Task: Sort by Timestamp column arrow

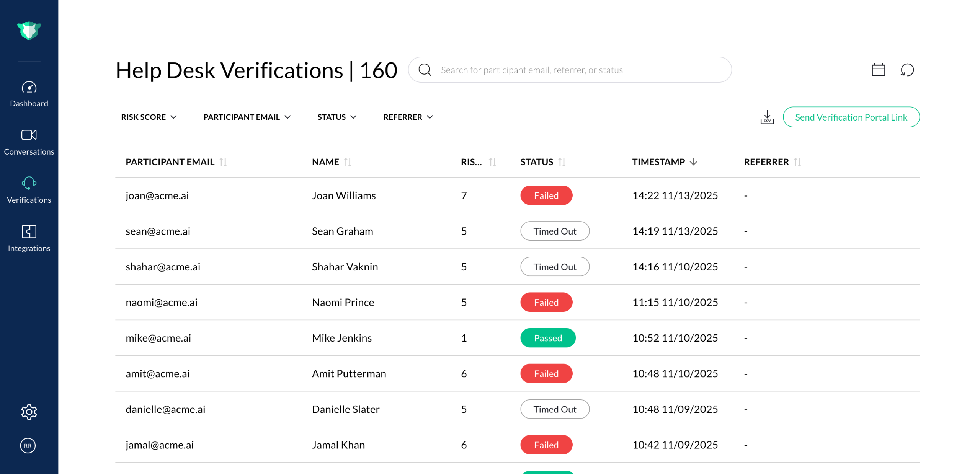Action: coord(693,162)
